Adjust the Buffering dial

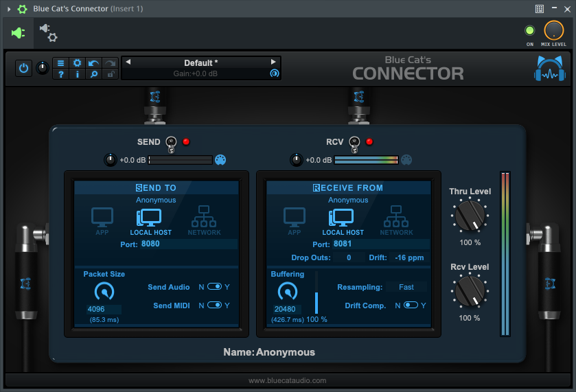click(x=288, y=292)
